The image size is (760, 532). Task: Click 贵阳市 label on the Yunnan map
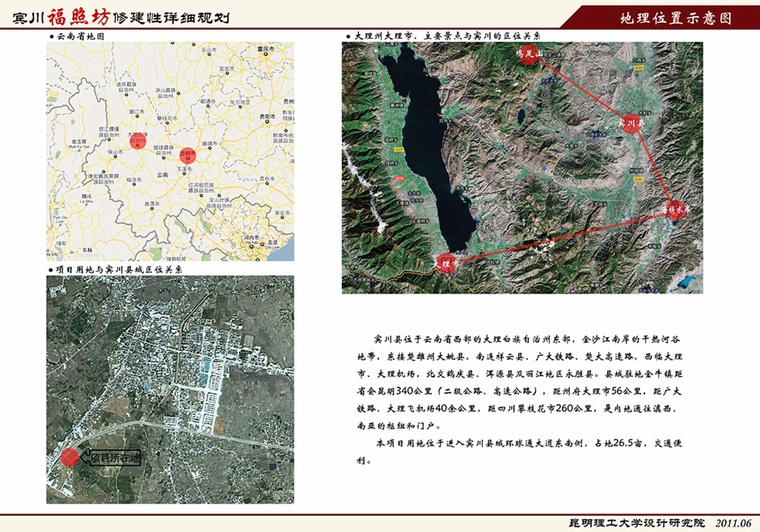click(x=269, y=116)
